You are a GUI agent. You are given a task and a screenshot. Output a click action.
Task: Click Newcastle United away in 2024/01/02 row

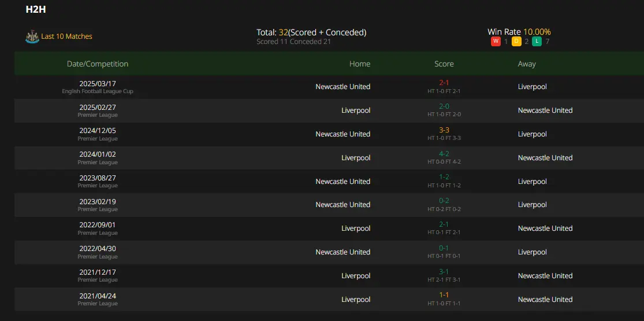click(545, 158)
